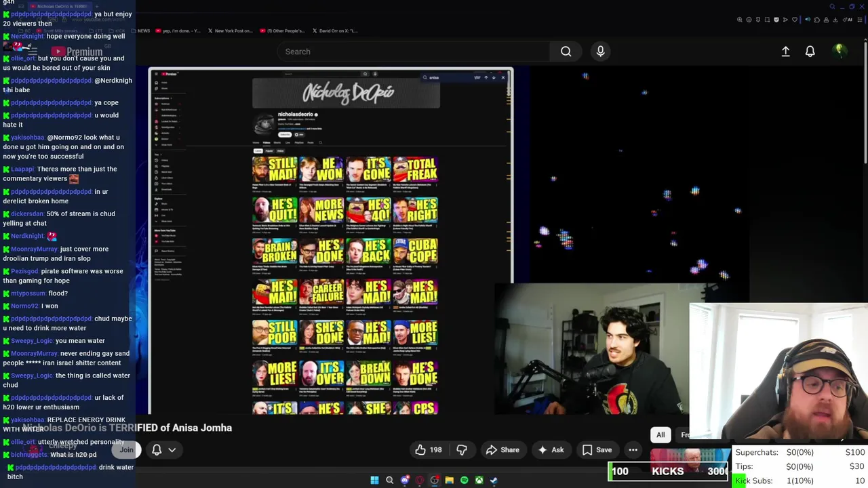Click the find-in-page field containing 'anisa'
This screenshot has width=868, height=488.
click(x=448, y=77)
